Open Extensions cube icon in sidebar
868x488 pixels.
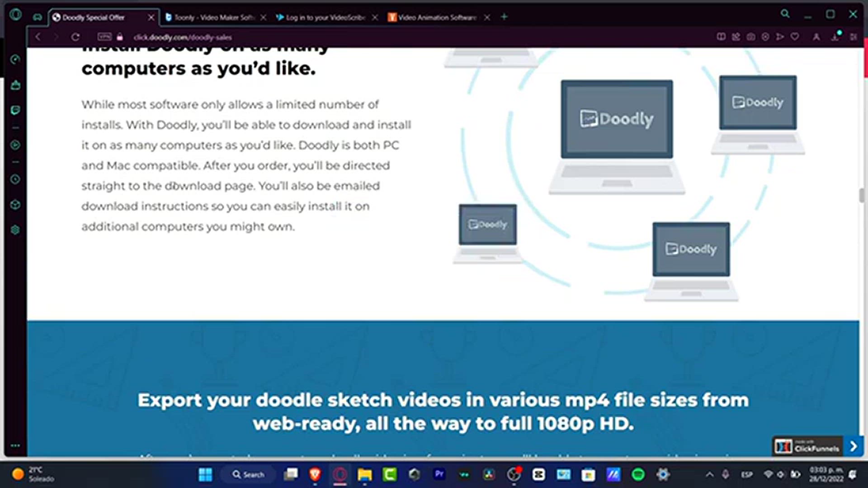(15, 205)
